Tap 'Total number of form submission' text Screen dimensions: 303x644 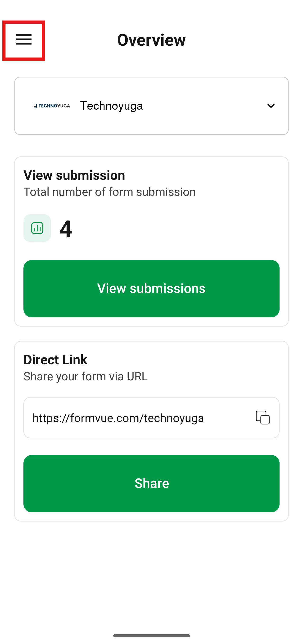109,192
